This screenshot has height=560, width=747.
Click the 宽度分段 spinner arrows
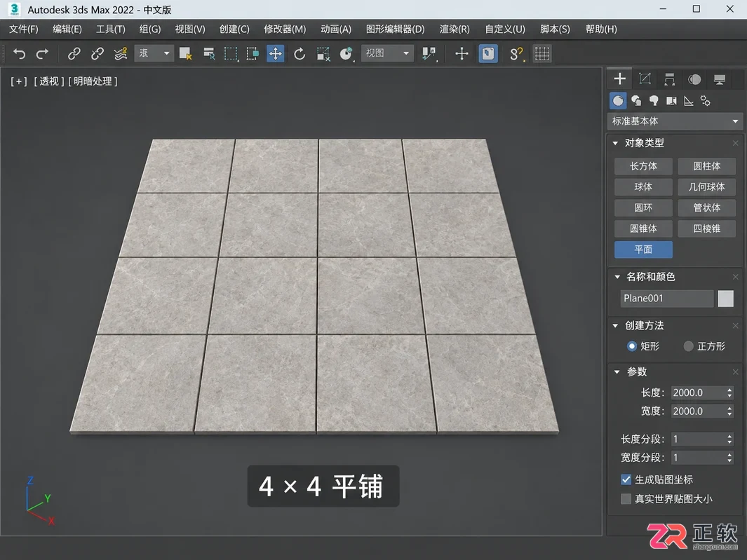tap(729, 458)
